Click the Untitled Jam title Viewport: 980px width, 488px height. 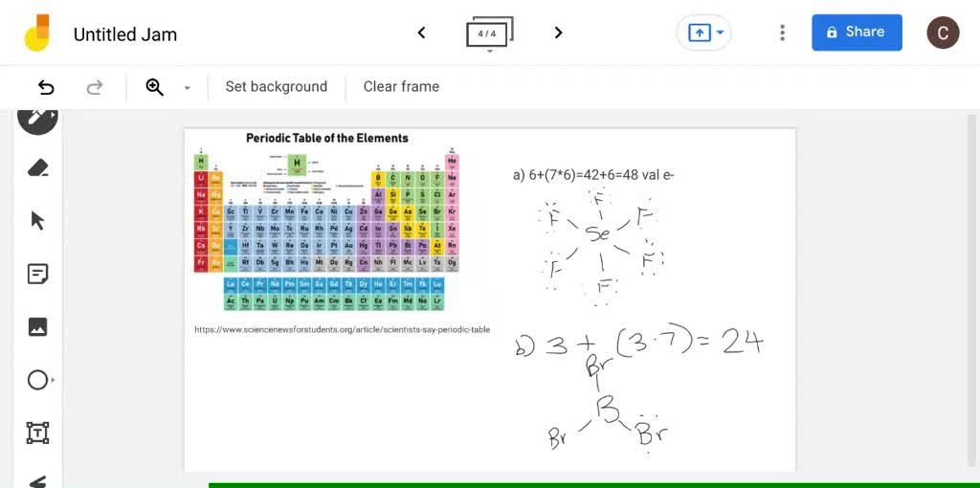(x=125, y=34)
